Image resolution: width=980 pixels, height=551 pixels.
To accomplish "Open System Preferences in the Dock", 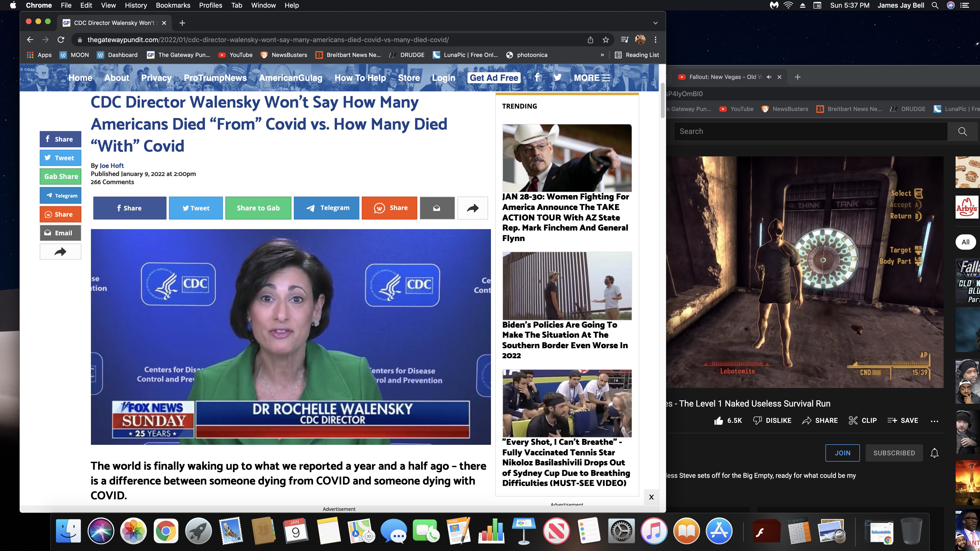I will 621,531.
